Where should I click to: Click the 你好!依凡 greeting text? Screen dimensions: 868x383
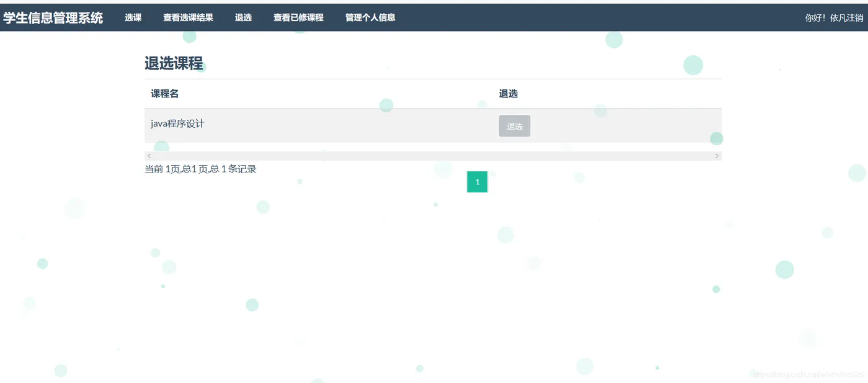click(826, 17)
